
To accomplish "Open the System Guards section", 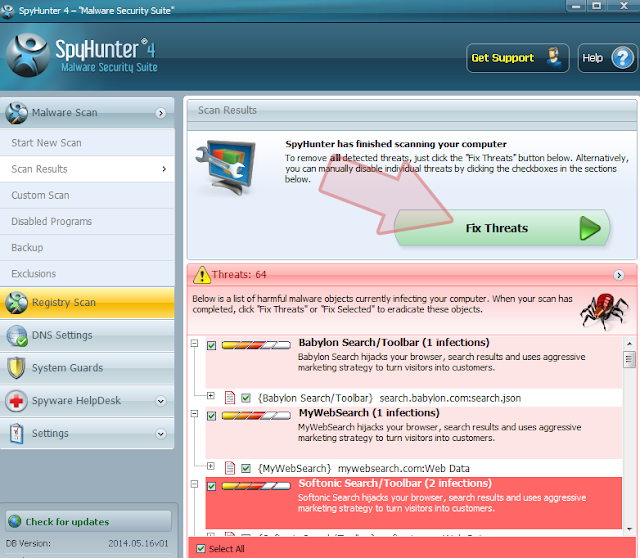I will pyautogui.click(x=87, y=368).
